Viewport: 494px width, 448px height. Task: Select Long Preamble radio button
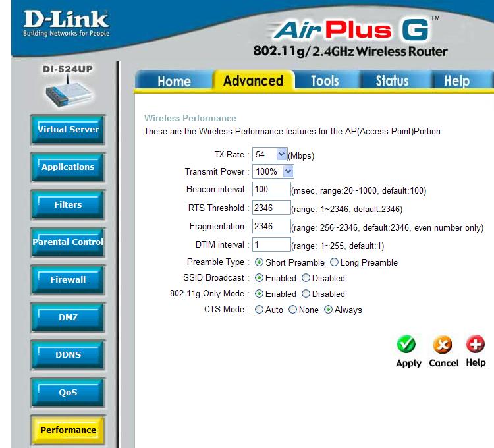click(x=334, y=262)
